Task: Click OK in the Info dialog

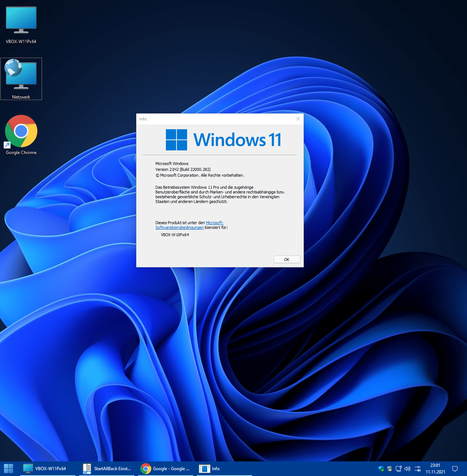Action: coord(287,260)
